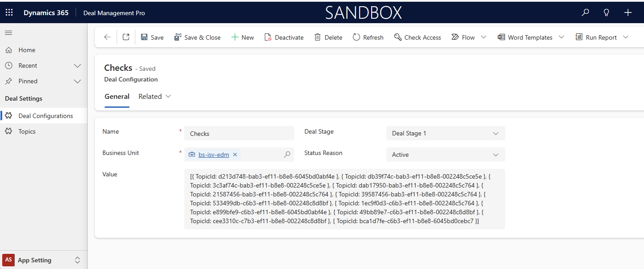Click the Save & Close button
The image size is (644, 269).
(x=197, y=37)
